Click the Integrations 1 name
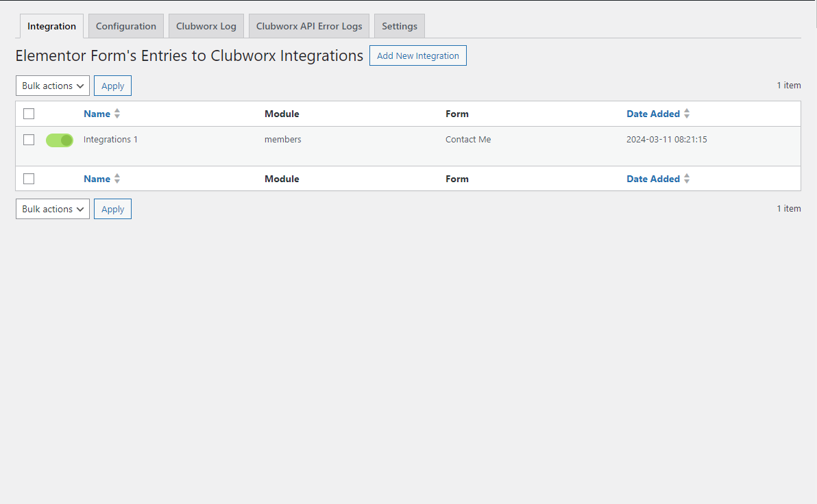This screenshot has width=817, height=504. coord(110,140)
